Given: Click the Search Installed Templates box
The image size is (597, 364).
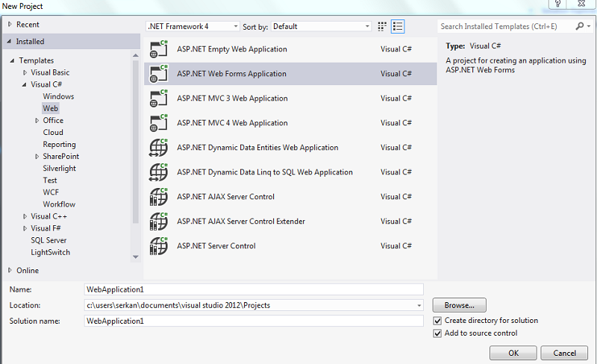Looking at the screenshot, I should (507, 26).
